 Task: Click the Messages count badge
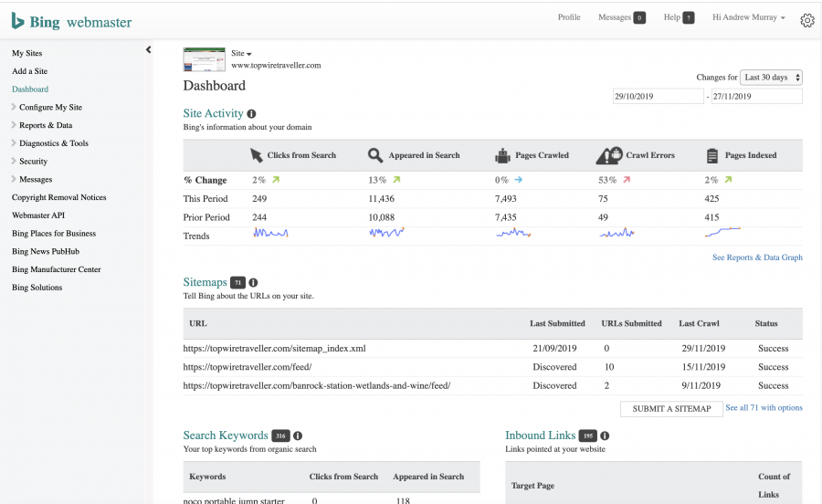[x=639, y=18]
